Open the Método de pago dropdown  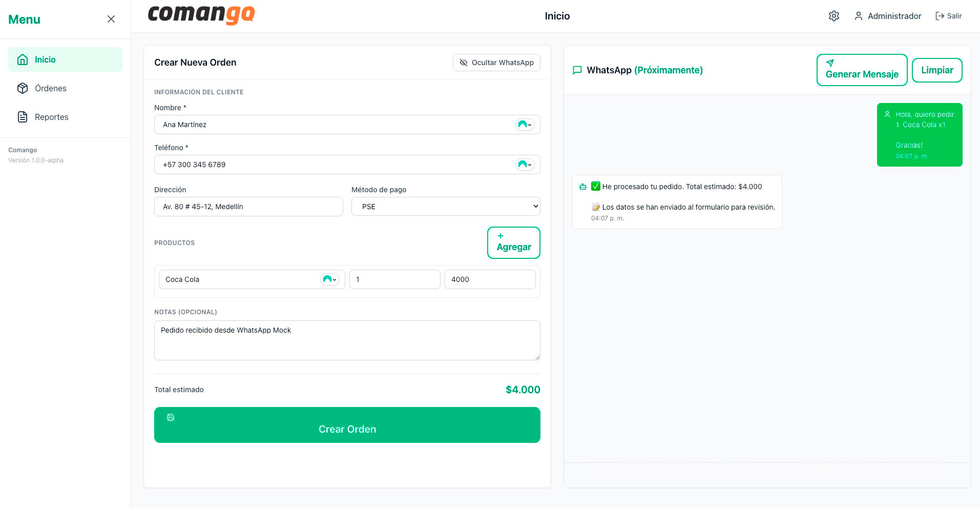445,207
